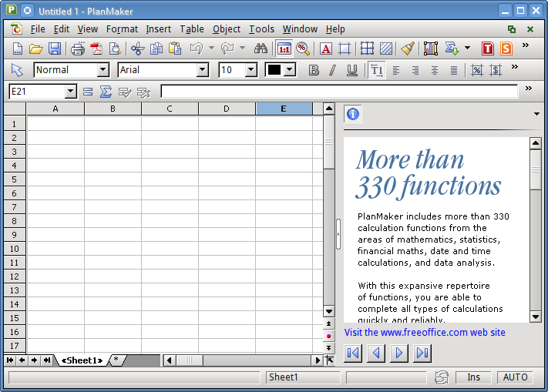Screen dimensions: 548x392
Task: Toggle italic formatting
Action: 332,70
